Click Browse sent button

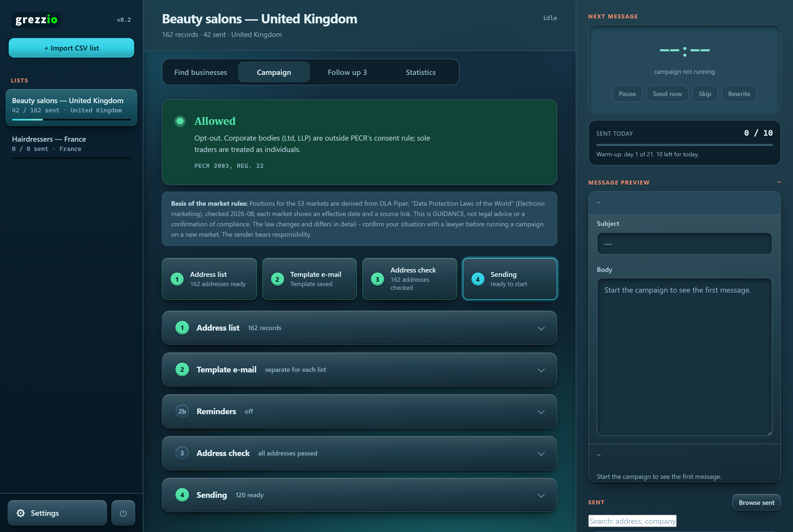point(756,502)
